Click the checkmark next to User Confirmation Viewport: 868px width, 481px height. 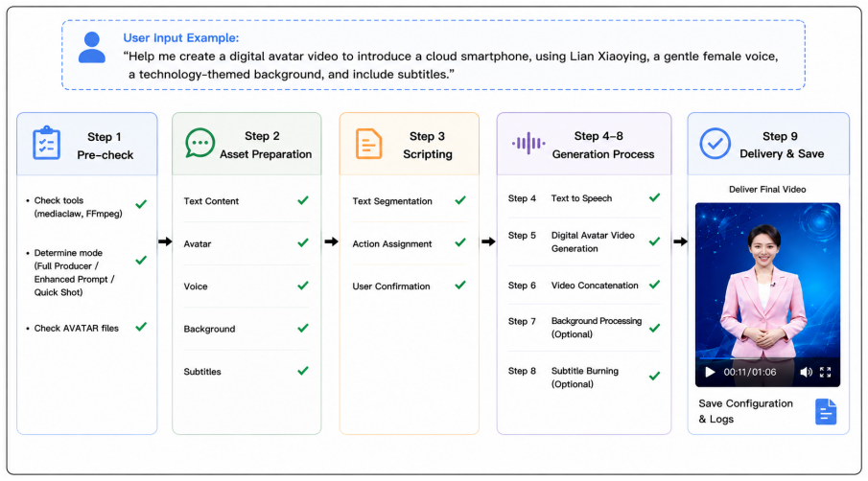tap(460, 286)
